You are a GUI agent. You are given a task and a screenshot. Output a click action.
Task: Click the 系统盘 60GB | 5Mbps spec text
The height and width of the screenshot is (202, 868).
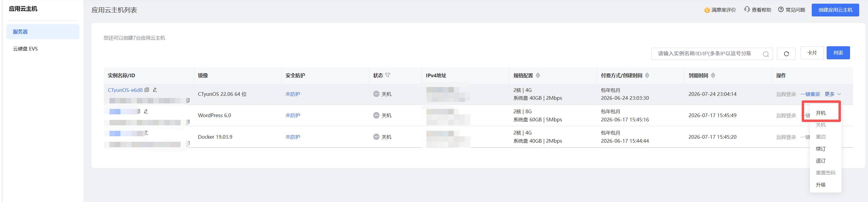point(537,119)
